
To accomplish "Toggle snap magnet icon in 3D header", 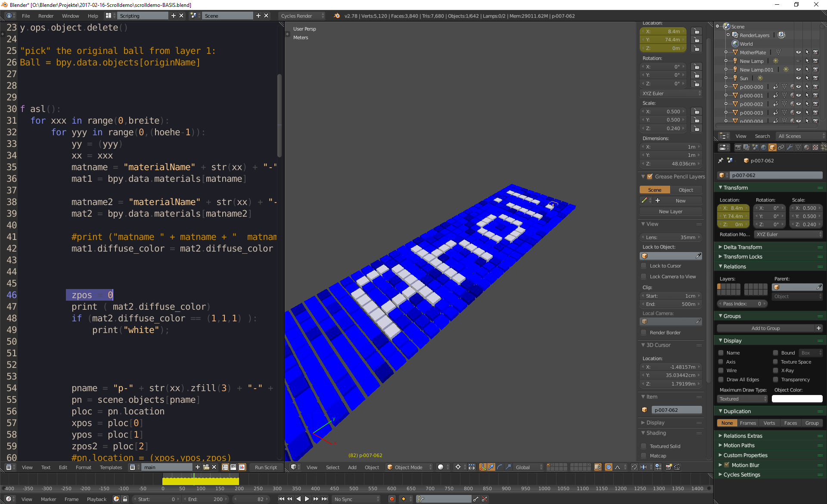I will pos(634,467).
